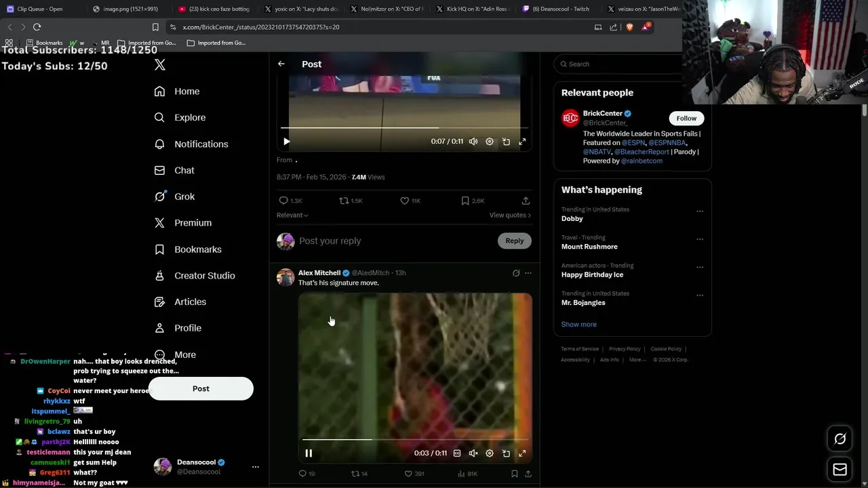Open replies count 1.3K

pos(291,201)
